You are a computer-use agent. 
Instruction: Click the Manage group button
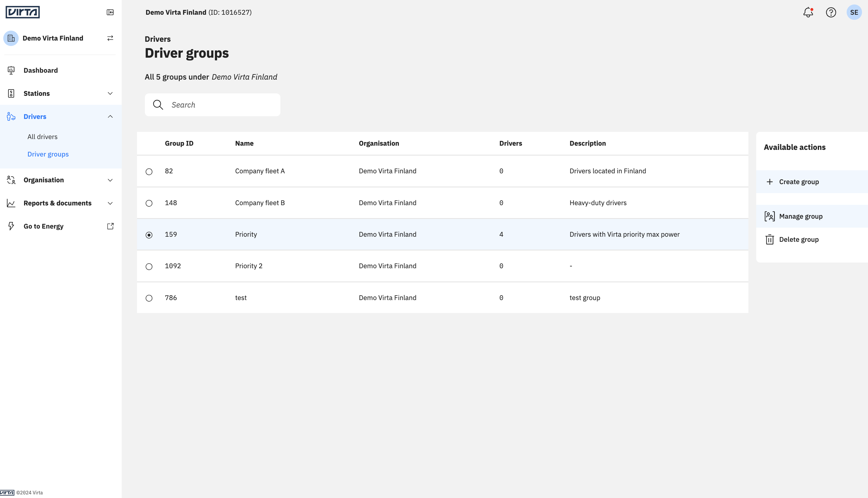click(812, 216)
